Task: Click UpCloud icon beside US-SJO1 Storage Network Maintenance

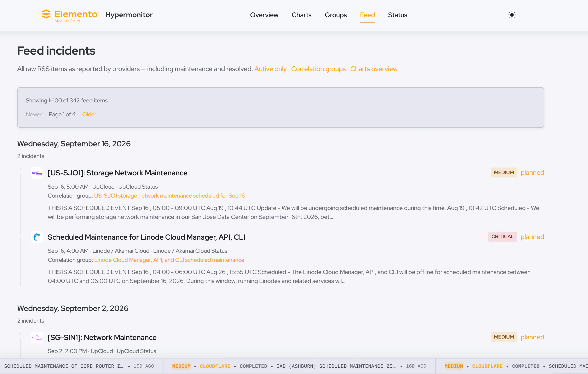Action: 37,173
